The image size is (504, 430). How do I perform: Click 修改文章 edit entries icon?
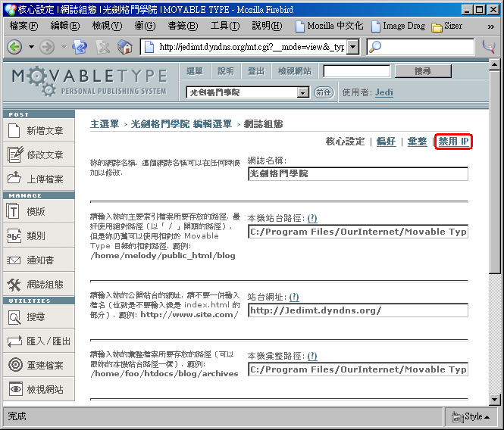point(15,154)
